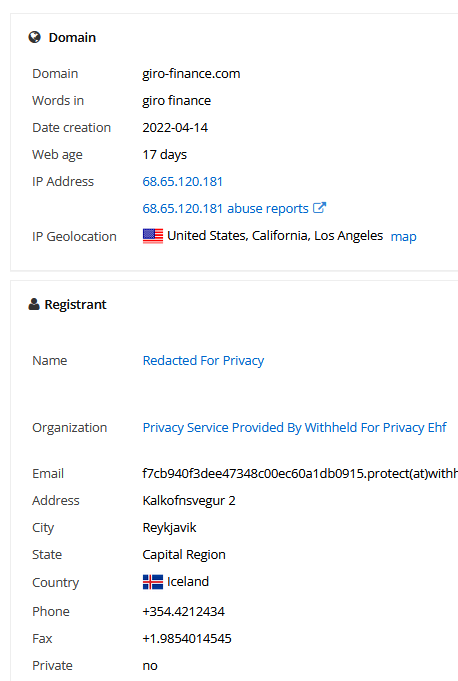The height and width of the screenshot is (681, 458).
Task: Click the Web age value 17 days
Action: coord(165,155)
